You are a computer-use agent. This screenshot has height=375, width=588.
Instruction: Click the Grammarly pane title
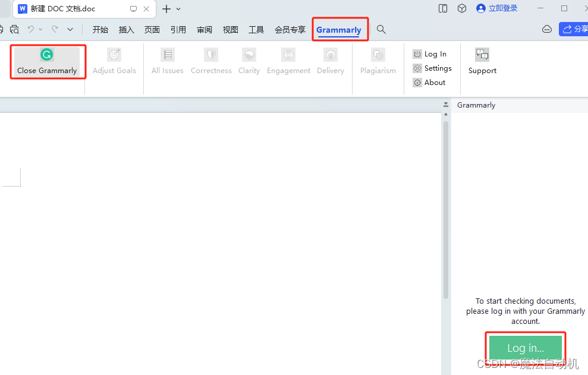pyautogui.click(x=476, y=105)
